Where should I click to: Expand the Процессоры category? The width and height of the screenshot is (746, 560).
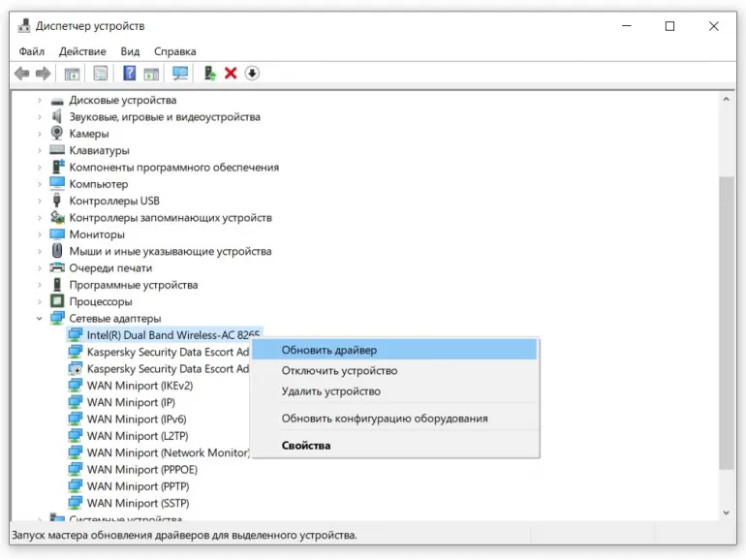[x=40, y=302]
